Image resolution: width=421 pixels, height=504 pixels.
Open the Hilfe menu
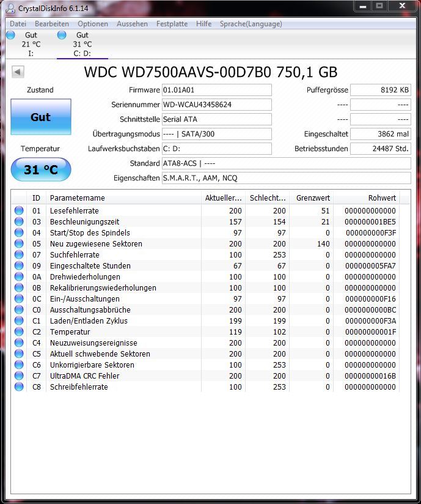click(203, 24)
